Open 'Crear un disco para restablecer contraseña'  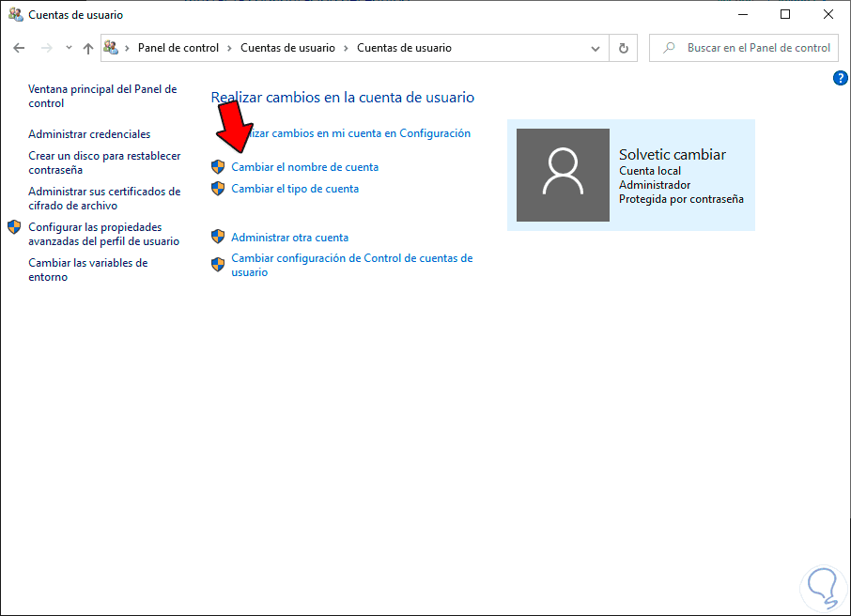104,162
